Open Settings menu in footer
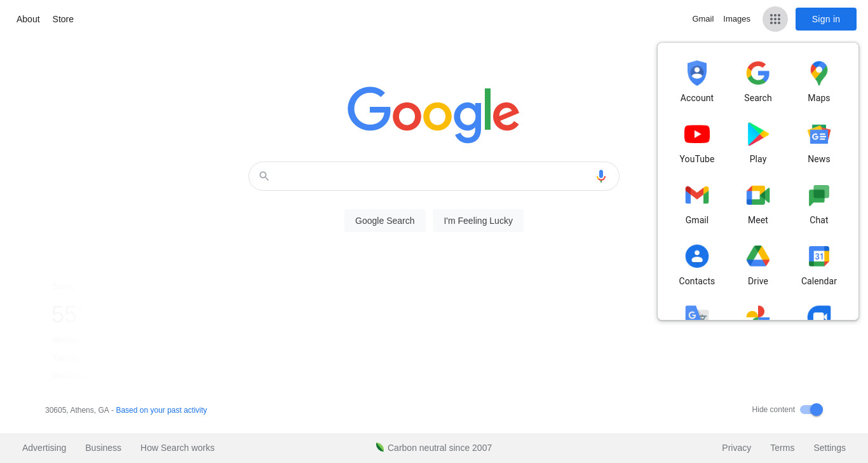This screenshot has height=463, width=868. (829, 448)
